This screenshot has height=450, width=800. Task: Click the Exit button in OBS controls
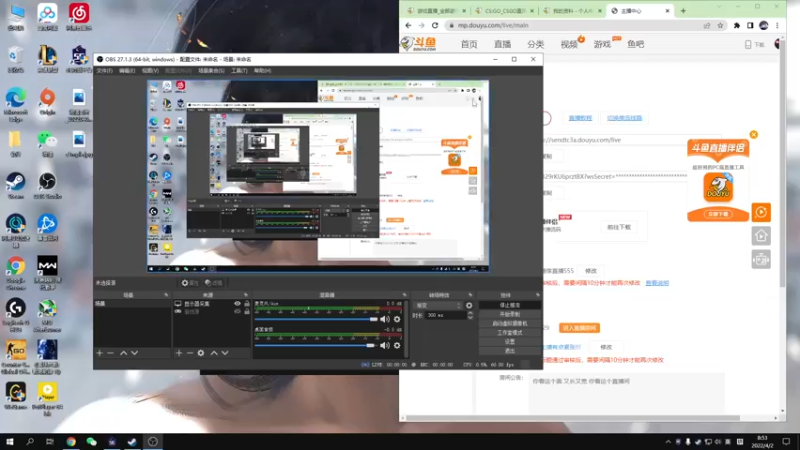point(509,351)
